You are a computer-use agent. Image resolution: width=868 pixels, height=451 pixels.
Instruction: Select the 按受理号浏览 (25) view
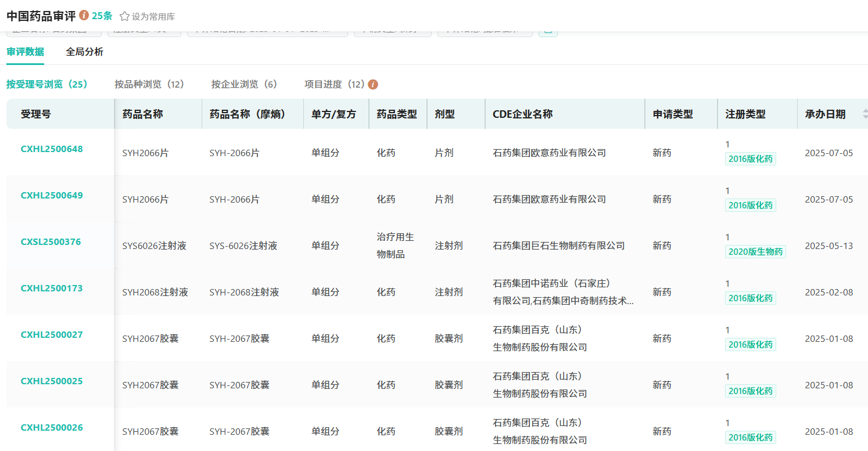[x=47, y=84]
